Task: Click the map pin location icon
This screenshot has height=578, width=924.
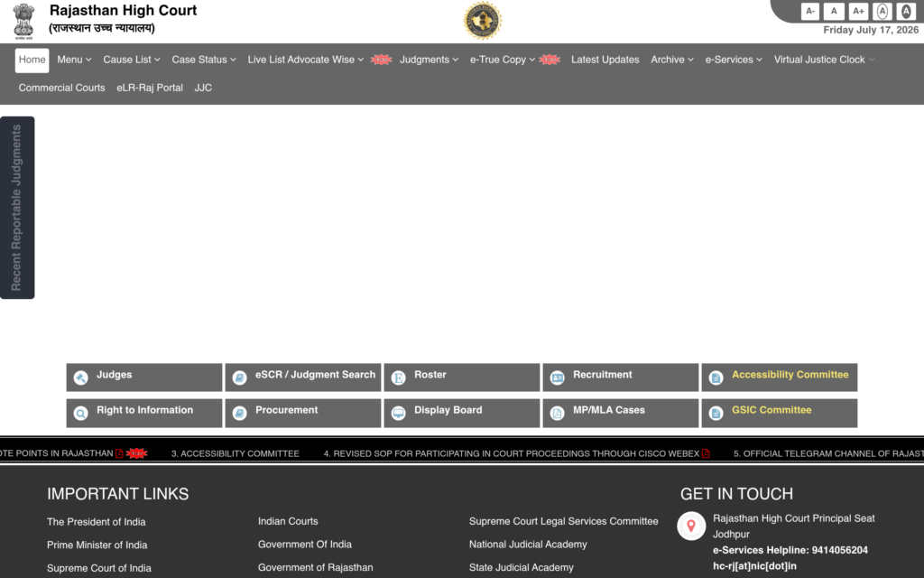Action: click(x=691, y=526)
